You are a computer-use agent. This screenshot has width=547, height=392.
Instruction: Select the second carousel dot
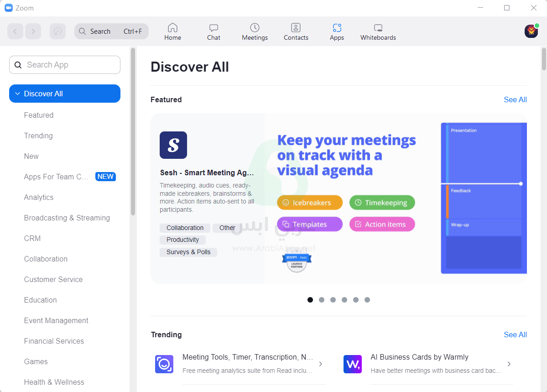(x=322, y=300)
